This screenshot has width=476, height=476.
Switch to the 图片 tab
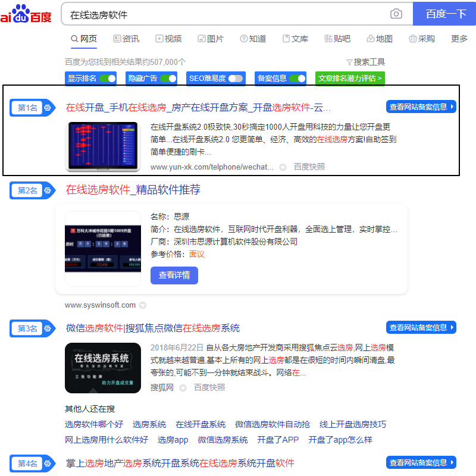(211, 39)
